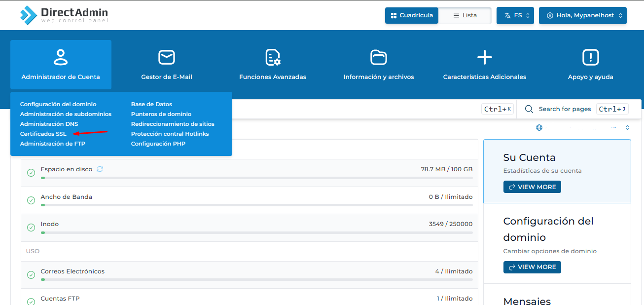644x305 pixels.
Task: Open Características Adicionales plus icon
Action: point(485,57)
